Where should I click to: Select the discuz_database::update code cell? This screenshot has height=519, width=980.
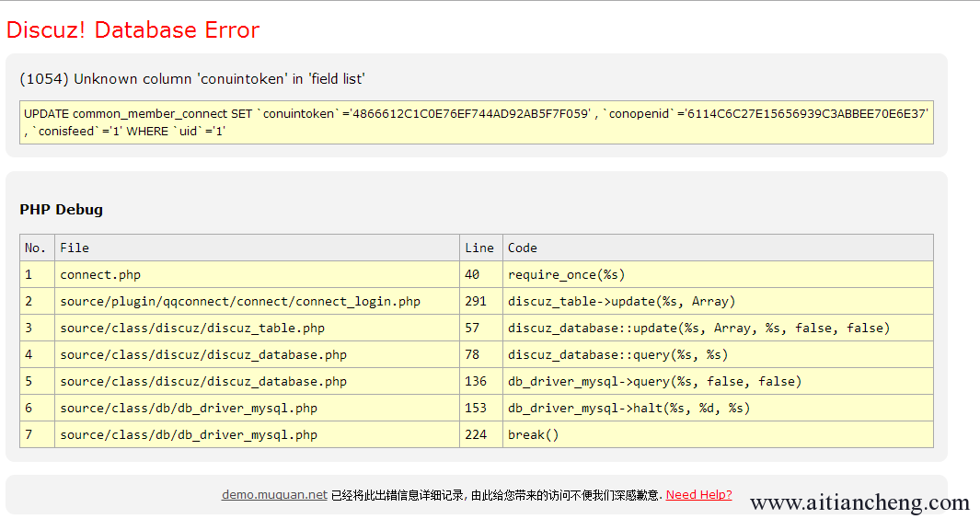718,328
